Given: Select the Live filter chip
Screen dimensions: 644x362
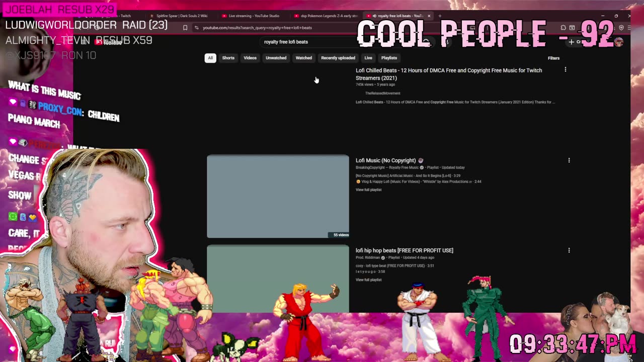Looking at the screenshot, I should [368, 58].
